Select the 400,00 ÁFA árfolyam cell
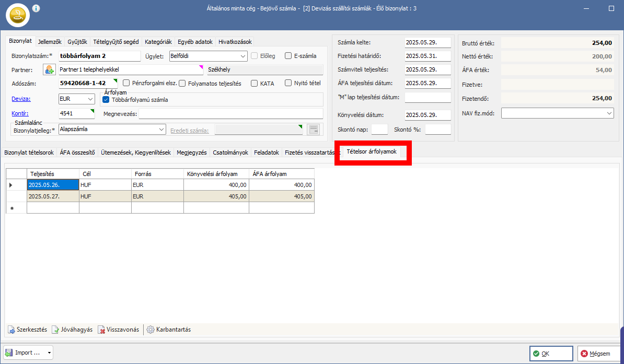 282,185
